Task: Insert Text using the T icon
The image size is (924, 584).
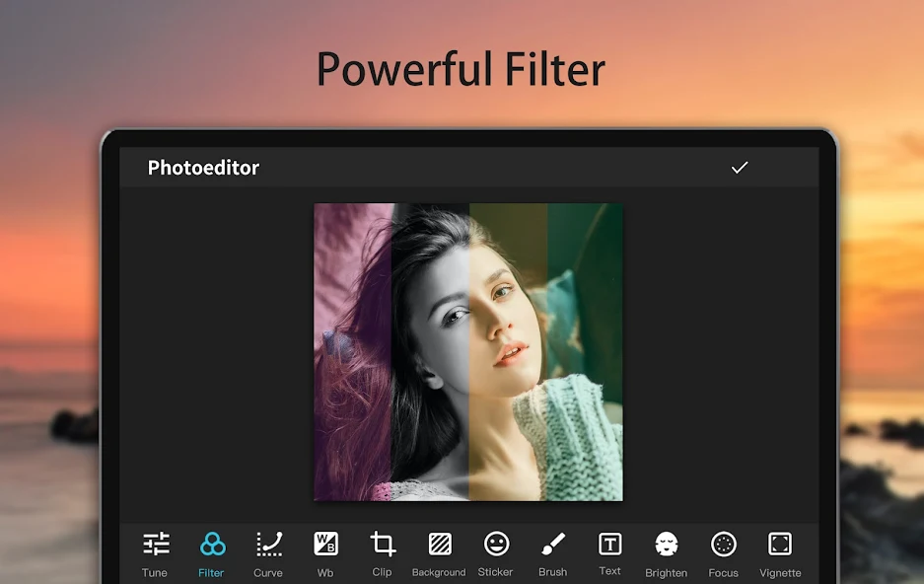Action: click(x=610, y=544)
